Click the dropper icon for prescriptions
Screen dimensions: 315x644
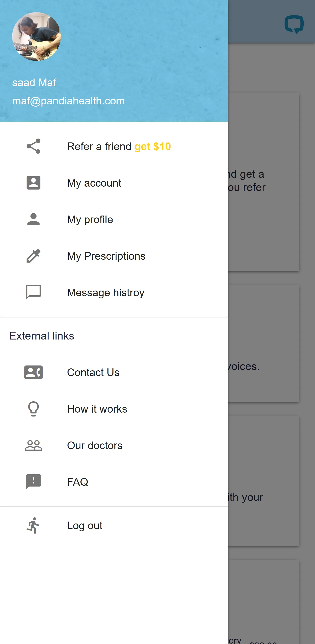[33, 256]
